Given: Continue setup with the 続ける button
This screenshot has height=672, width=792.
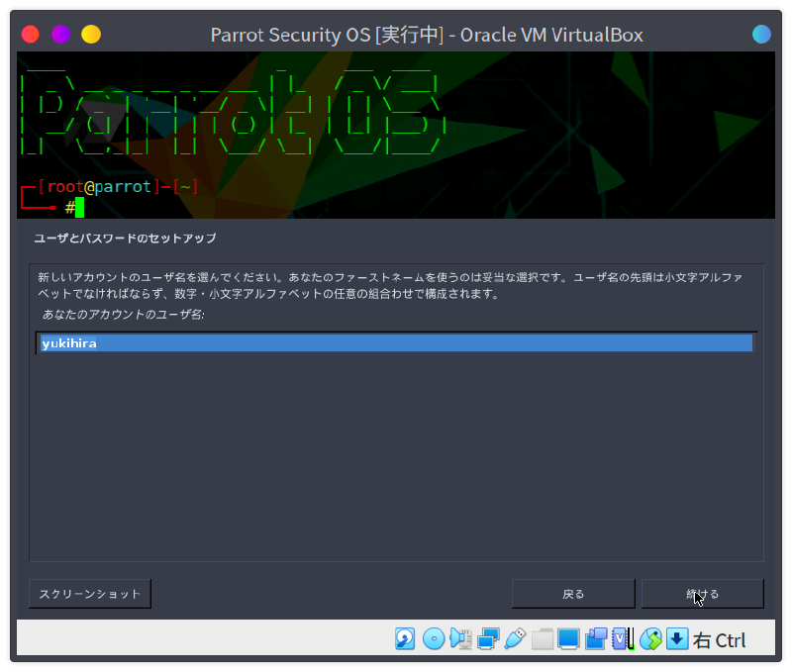Looking at the screenshot, I should [702, 594].
